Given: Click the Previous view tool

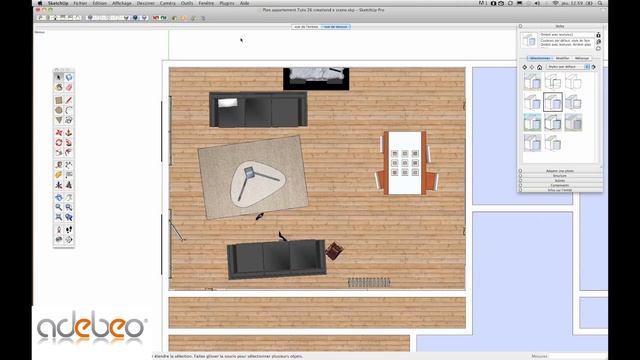Looking at the screenshot, I should tap(69, 217).
